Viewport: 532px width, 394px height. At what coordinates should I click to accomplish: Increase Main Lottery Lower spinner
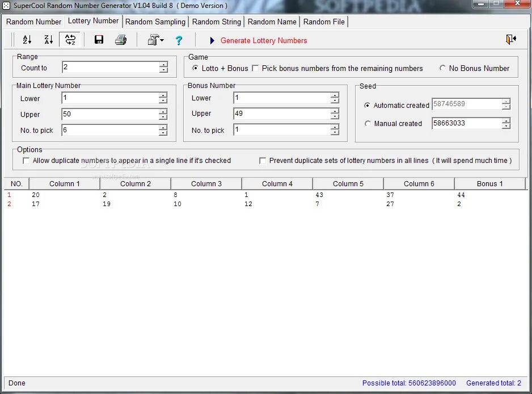click(163, 95)
